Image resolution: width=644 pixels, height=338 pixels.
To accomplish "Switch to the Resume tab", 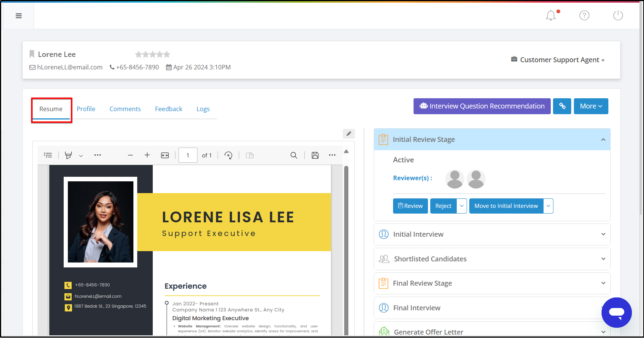I will point(51,109).
